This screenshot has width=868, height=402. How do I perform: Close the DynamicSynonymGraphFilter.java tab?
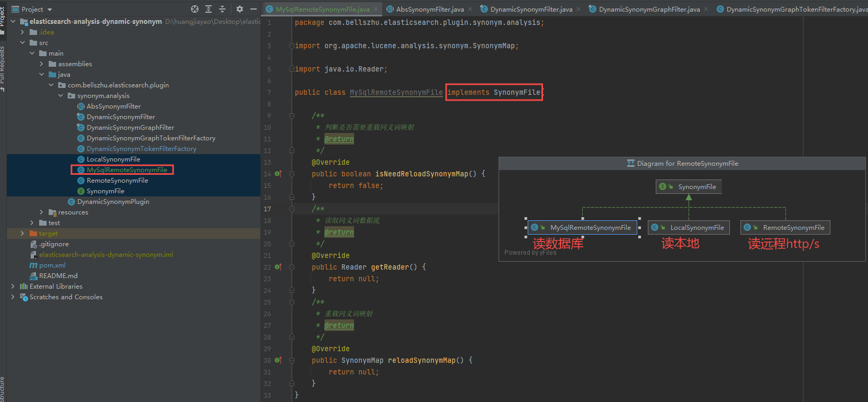[706, 9]
